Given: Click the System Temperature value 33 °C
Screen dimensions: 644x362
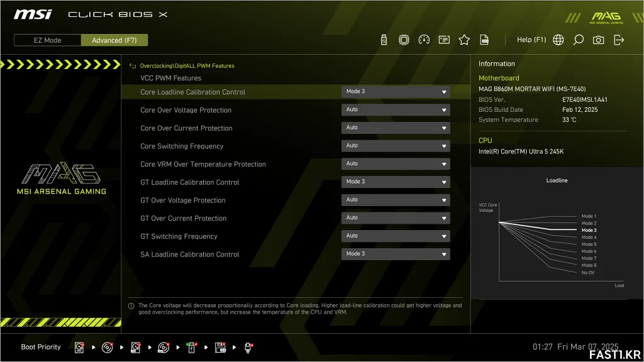Looking at the screenshot, I should [x=569, y=120].
